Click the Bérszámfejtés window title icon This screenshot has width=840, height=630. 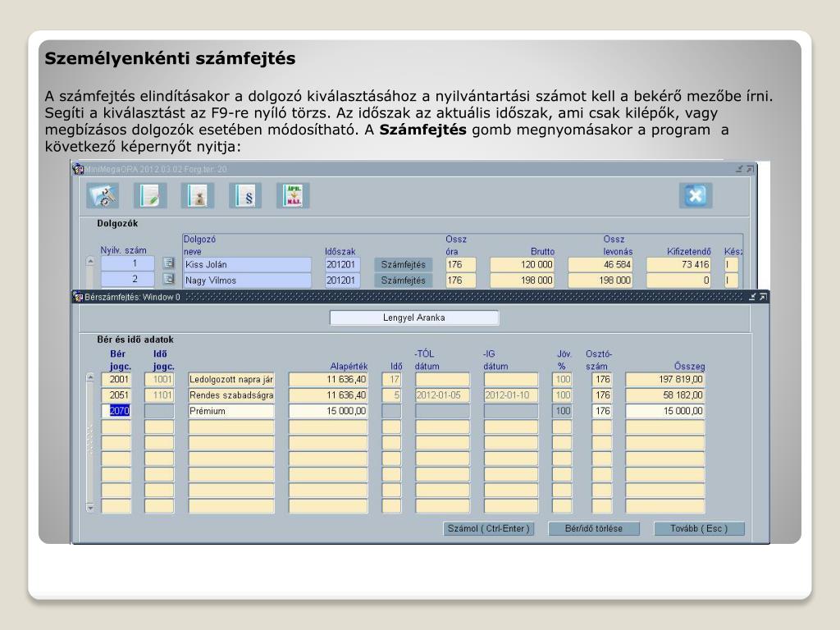click(78, 297)
